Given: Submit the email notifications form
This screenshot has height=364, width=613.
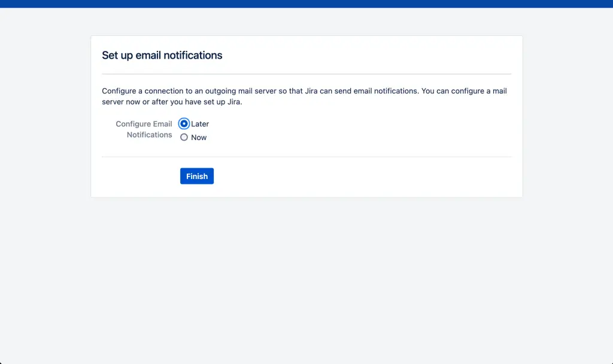Looking at the screenshot, I should click(x=196, y=175).
